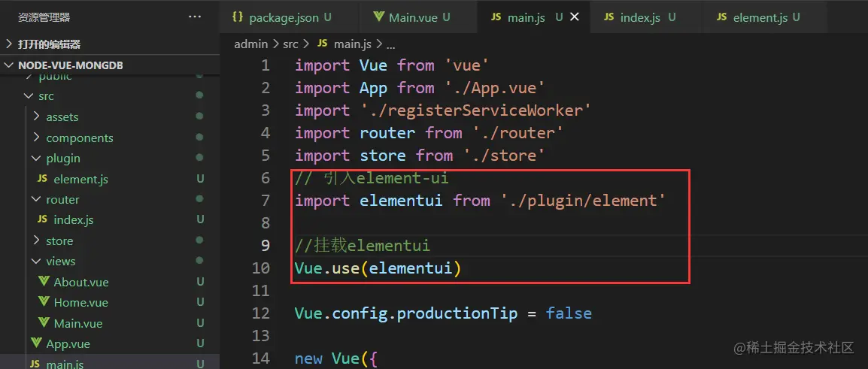Click the 'vue' string on line 1
The image size is (868, 369).
[467, 65]
